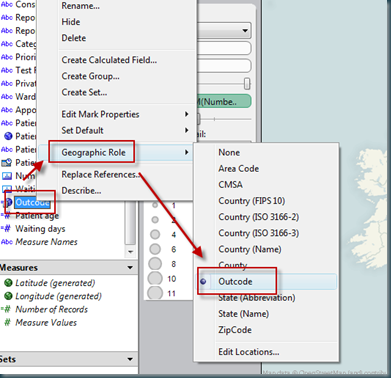Click the size legend circle labeled 10

(x=155, y=278)
